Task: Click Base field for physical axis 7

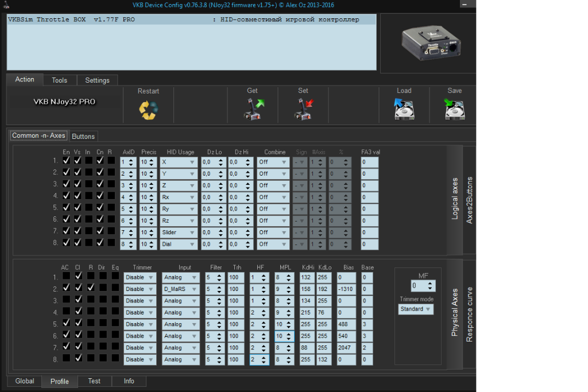Action: pos(367,348)
